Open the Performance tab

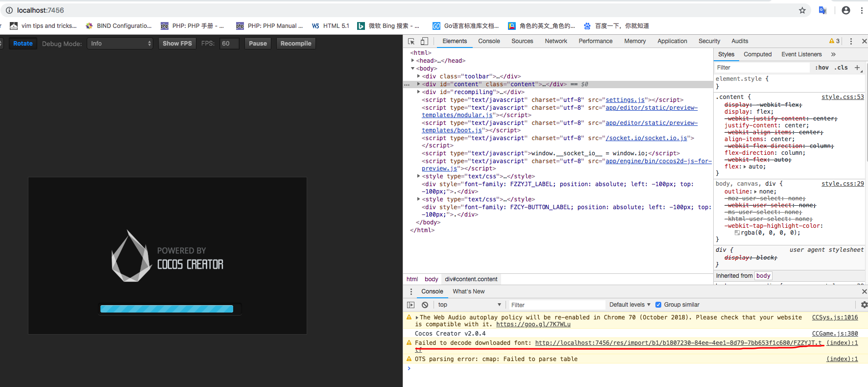pyautogui.click(x=596, y=41)
